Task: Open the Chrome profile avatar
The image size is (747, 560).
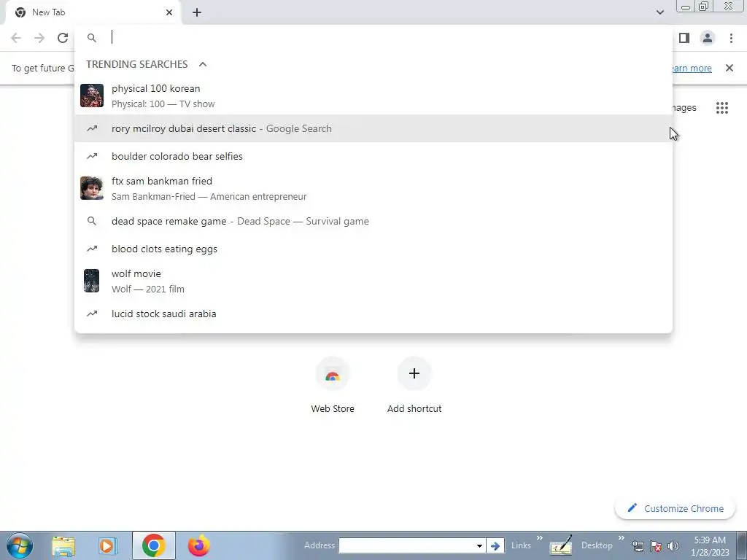Action: [708, 38]
